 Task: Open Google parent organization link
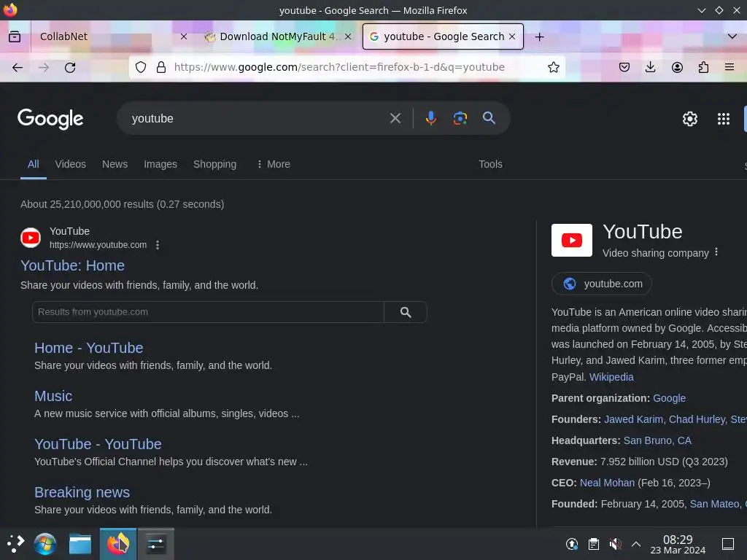[669, 398]
